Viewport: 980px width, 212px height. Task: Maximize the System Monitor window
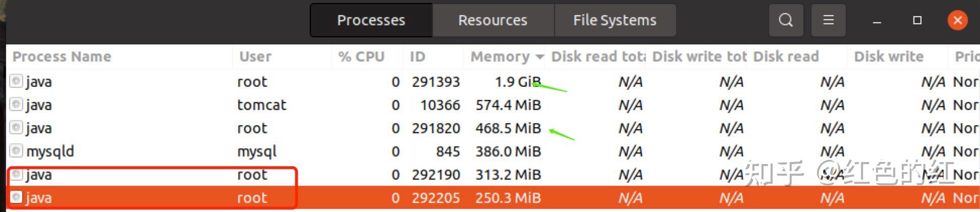917,20
